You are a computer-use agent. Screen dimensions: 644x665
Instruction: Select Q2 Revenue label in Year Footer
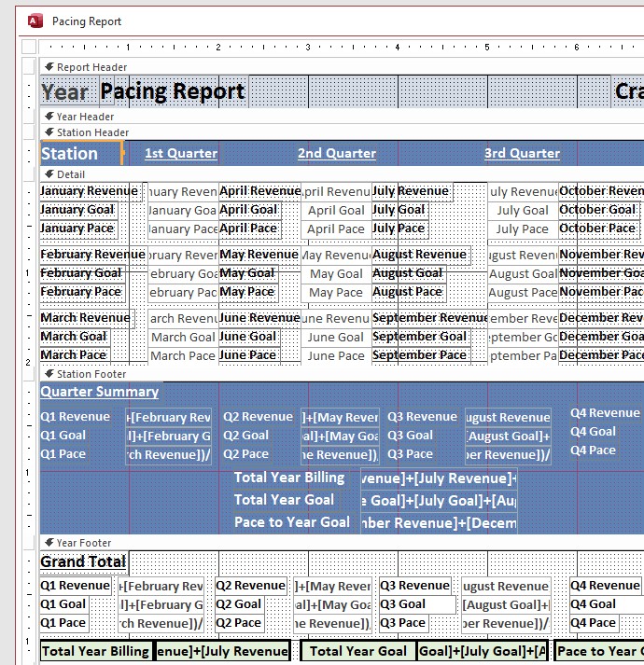pos(251,586)
